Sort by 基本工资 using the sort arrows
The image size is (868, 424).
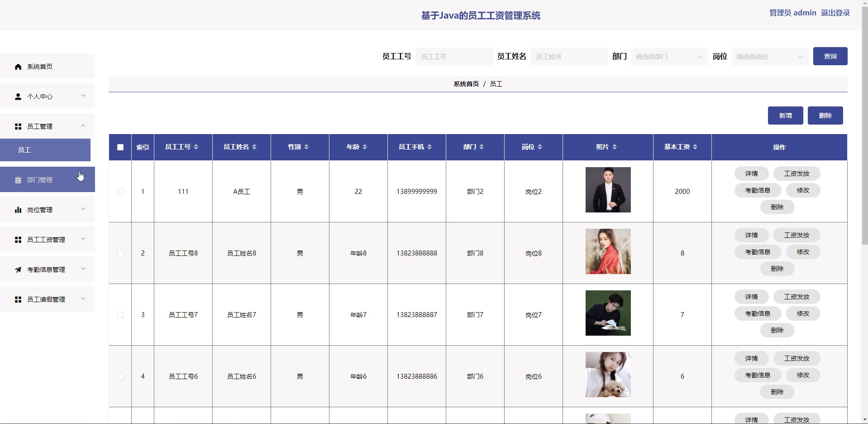click(x=695, y=147)
